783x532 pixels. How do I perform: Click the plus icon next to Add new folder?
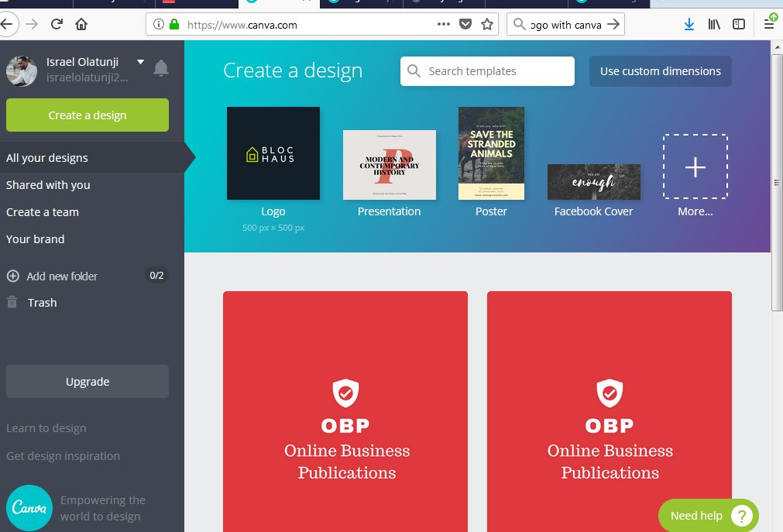click(x=12, y=276)
